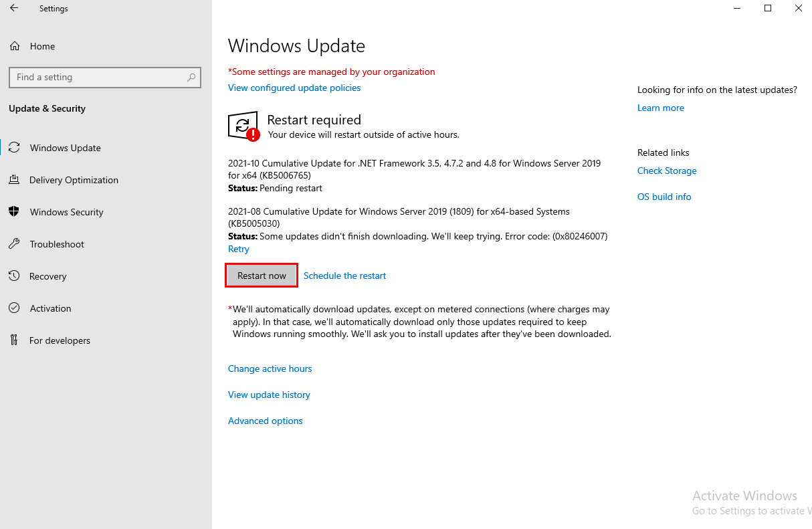
Task: Click the back arrow in Settings
Action: coord(14,9)
